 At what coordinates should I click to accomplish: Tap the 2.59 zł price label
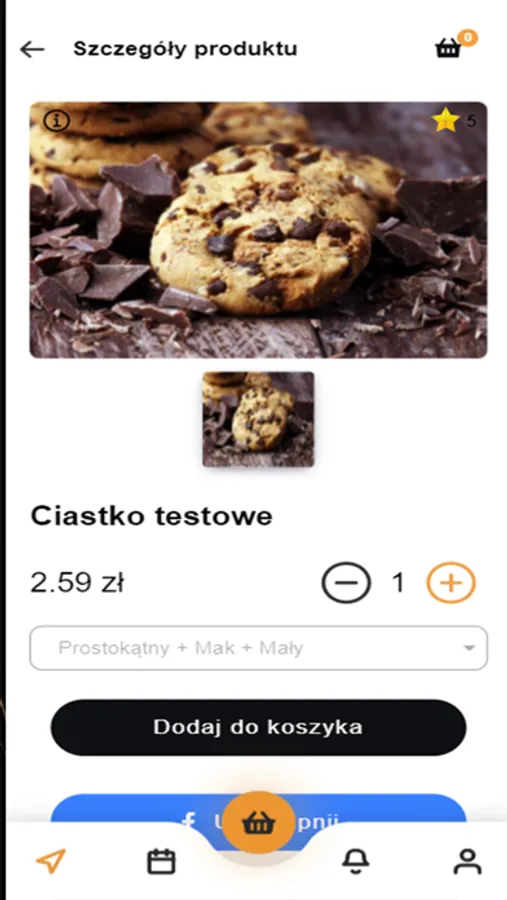coord(78,583)
